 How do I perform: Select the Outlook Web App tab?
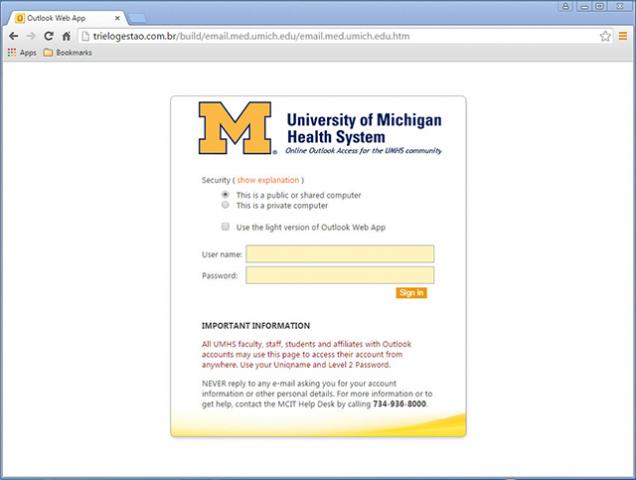67,18
